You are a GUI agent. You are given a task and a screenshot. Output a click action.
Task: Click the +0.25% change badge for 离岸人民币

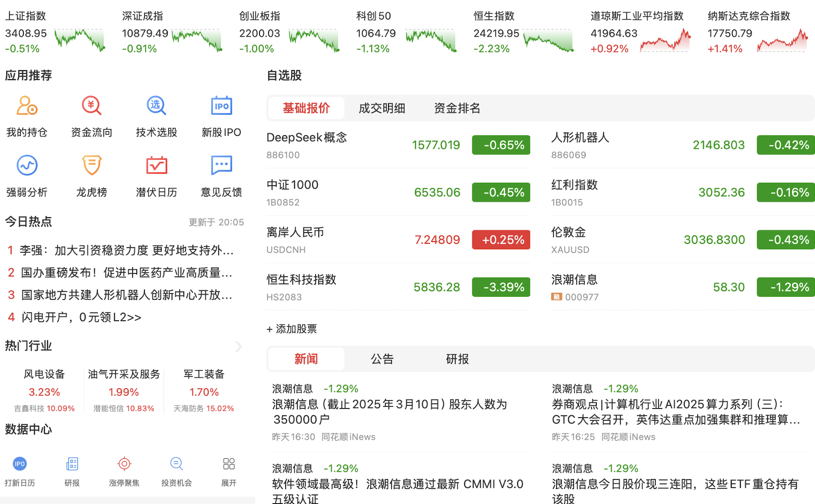pos(501,240)
